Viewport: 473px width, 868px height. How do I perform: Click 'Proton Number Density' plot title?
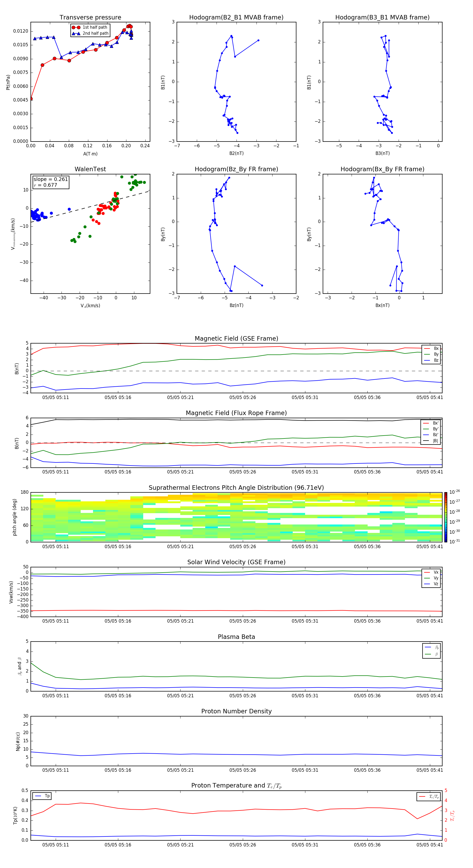click(236, 711)
